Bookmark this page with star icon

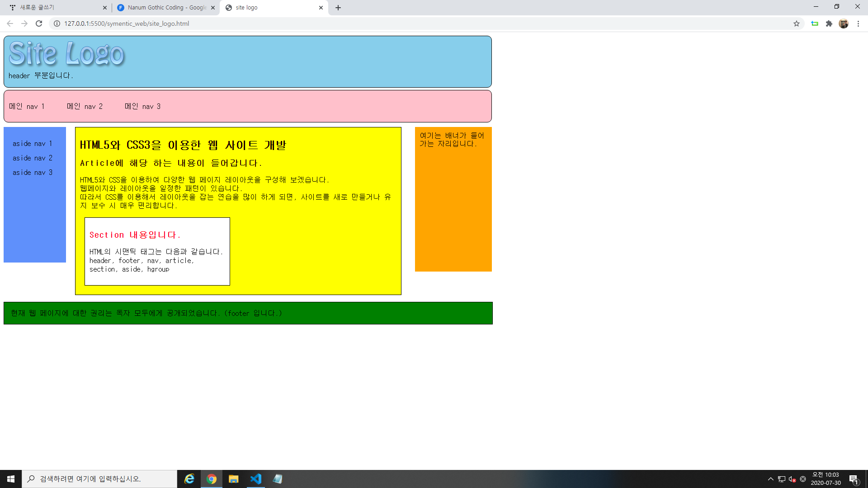pyautogui.click(x=796, y=23)
